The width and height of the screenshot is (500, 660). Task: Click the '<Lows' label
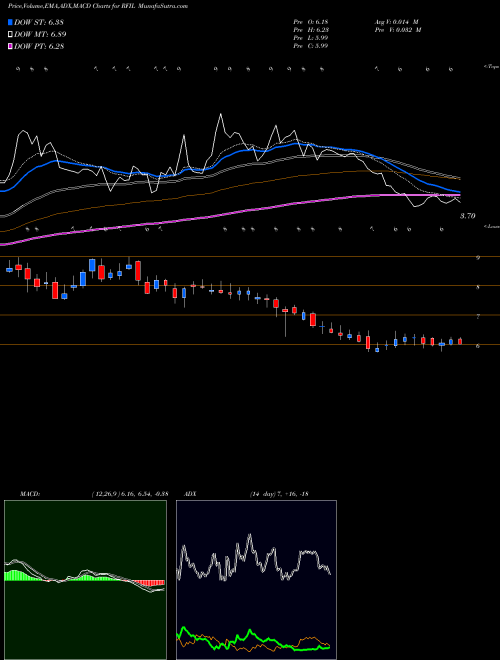pyautogui.click(x=491, y=226)
